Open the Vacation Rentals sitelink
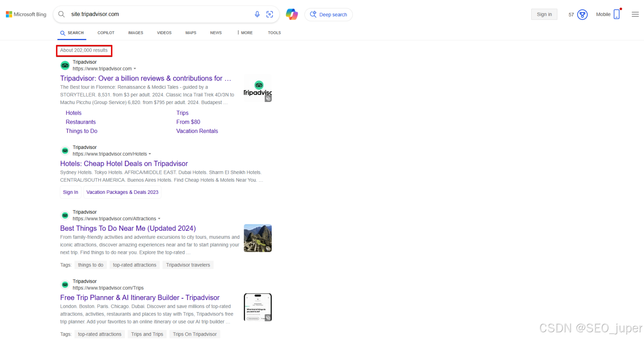644x339 pixels. pyautogui.click(x=197, y=131)
